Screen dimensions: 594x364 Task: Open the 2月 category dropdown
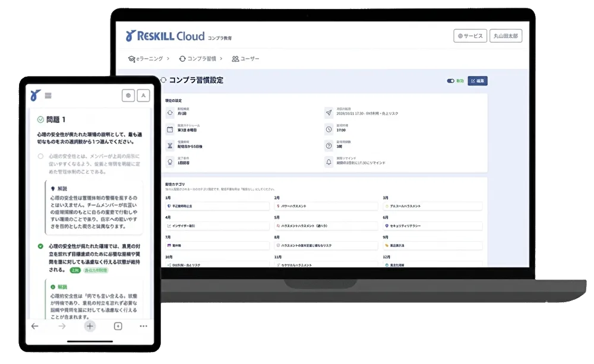326,206
